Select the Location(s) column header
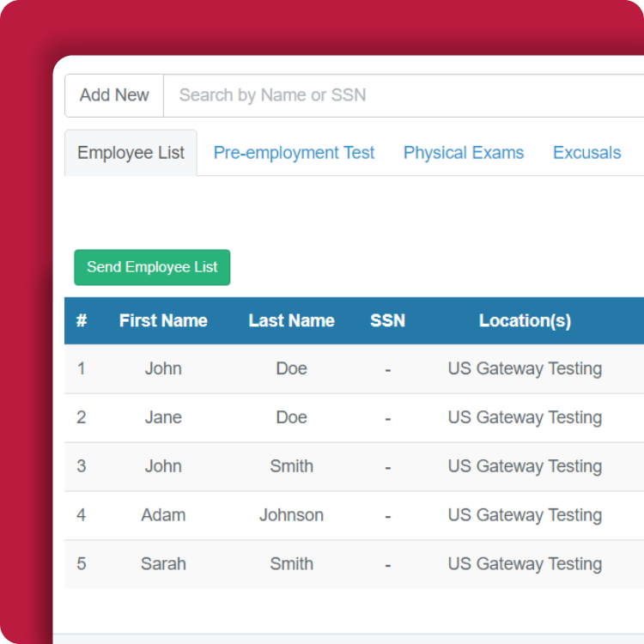Image resolution: width=644 pixels, height=644 pixels. click(525, 321)
